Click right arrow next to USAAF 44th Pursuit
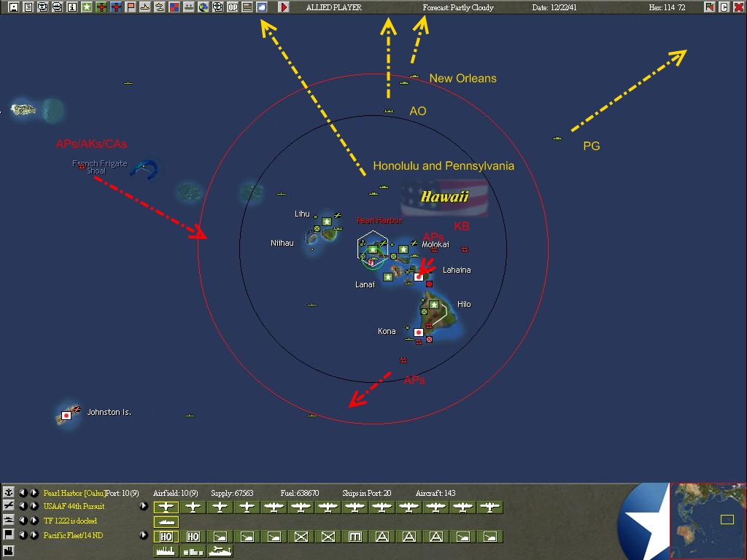 [34, 506]
